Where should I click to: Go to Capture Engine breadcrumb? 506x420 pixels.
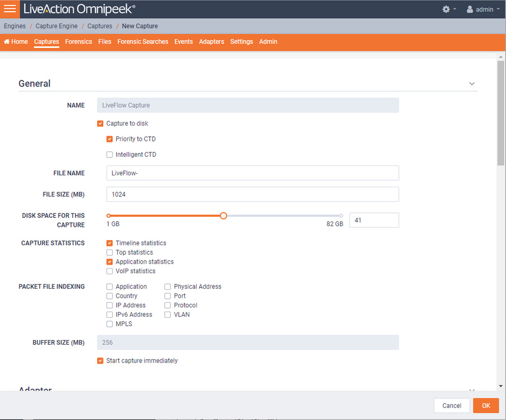pos(56,26)
